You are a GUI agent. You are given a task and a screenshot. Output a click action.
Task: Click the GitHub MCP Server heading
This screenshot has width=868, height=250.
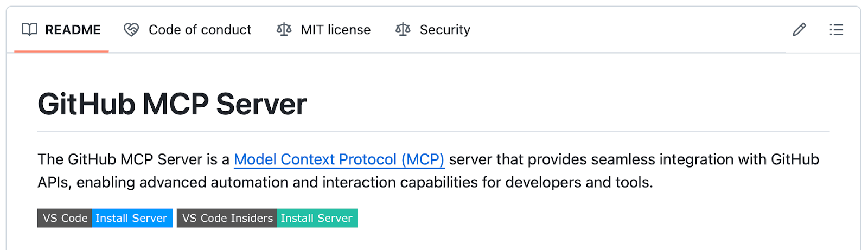(172, 104)
